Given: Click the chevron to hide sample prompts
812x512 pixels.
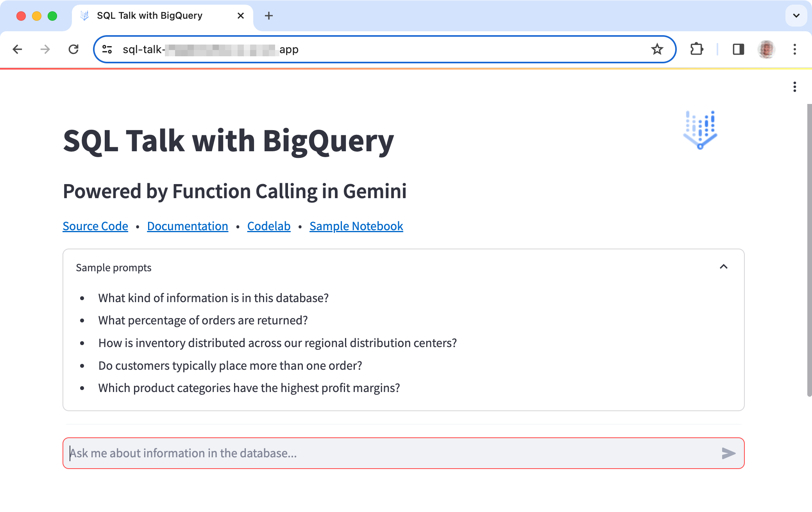Looking at the screenshot, I should coord(724,267).
